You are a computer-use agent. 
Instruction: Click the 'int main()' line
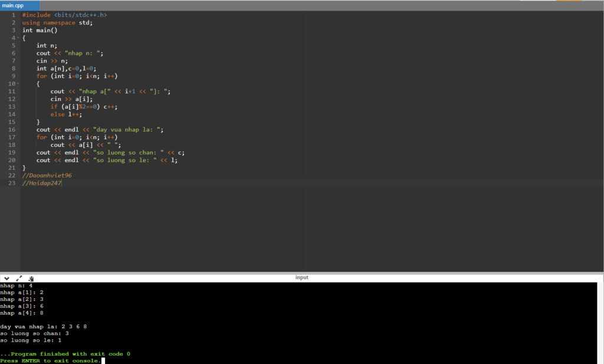[40, 30]
